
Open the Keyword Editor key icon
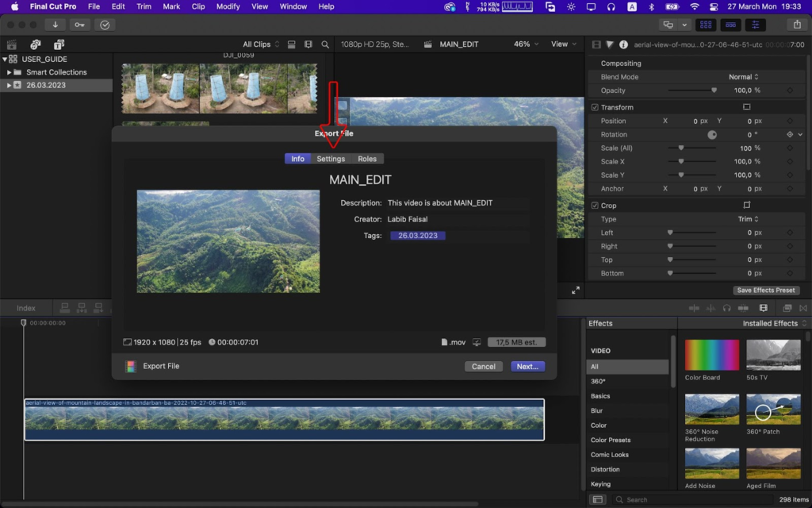click(79, 25)
